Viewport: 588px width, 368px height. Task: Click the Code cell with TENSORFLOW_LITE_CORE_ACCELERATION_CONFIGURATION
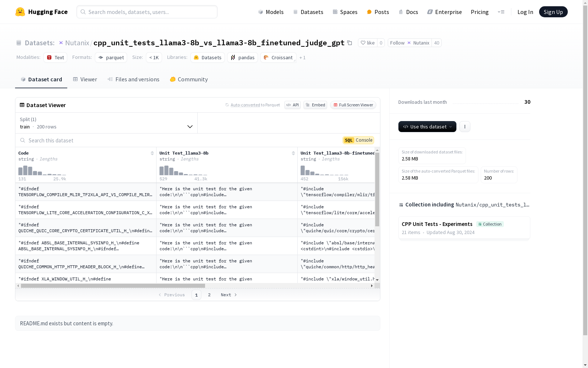coord(86,210)
